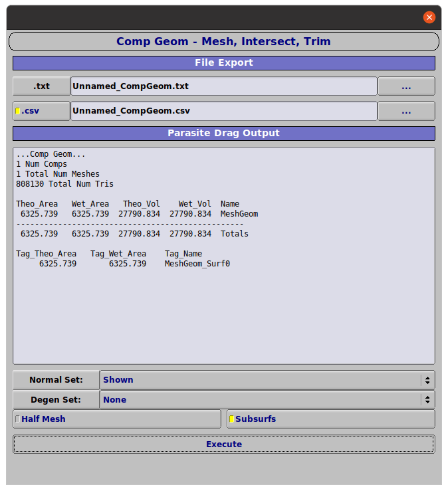The width and height of the screenshot is (448, 491).
Task: Open the Degen Set dropdown showing None
Action: [x=261, y=400]
